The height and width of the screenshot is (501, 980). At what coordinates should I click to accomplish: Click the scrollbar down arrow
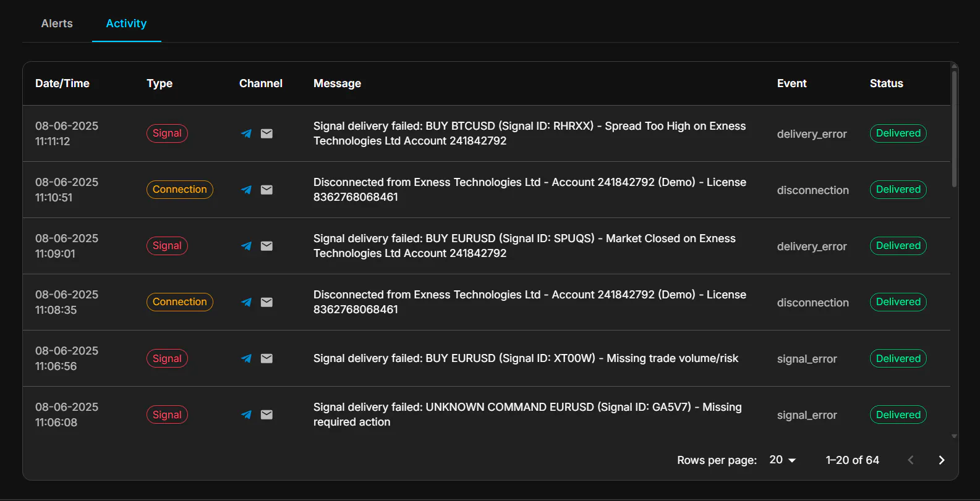(954, 436)
